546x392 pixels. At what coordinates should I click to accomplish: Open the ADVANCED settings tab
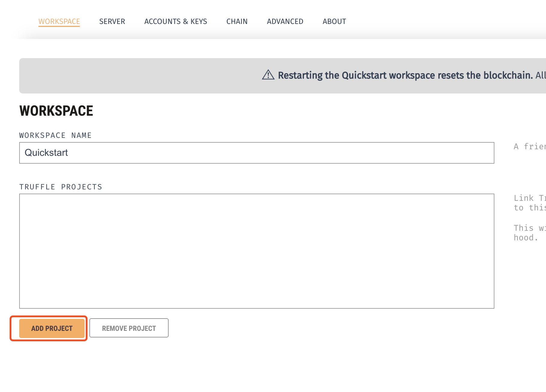[285, 21]
